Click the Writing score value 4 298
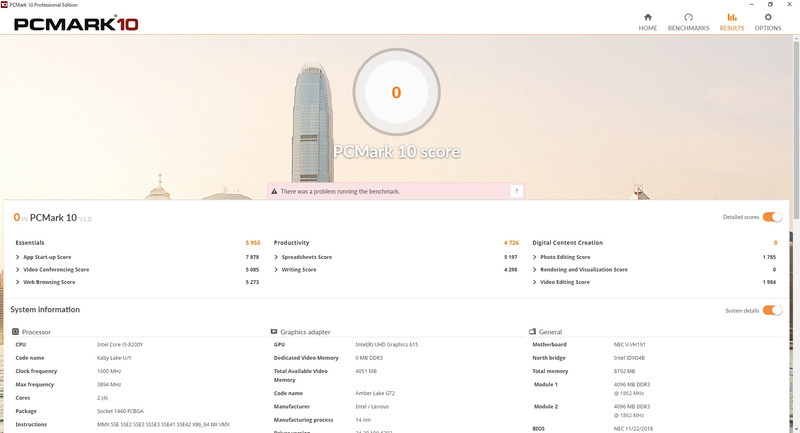800x433 pixels. (511, 269)
